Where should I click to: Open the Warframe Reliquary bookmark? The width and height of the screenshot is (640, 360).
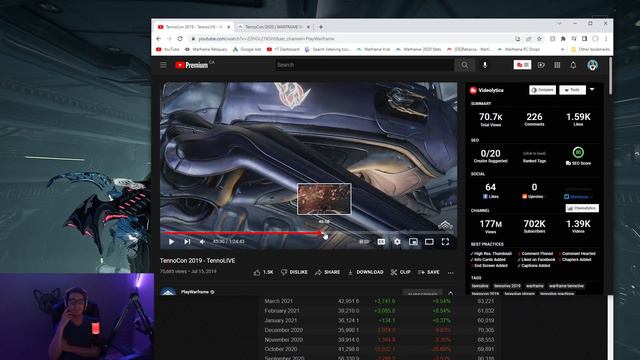[206, 49]
